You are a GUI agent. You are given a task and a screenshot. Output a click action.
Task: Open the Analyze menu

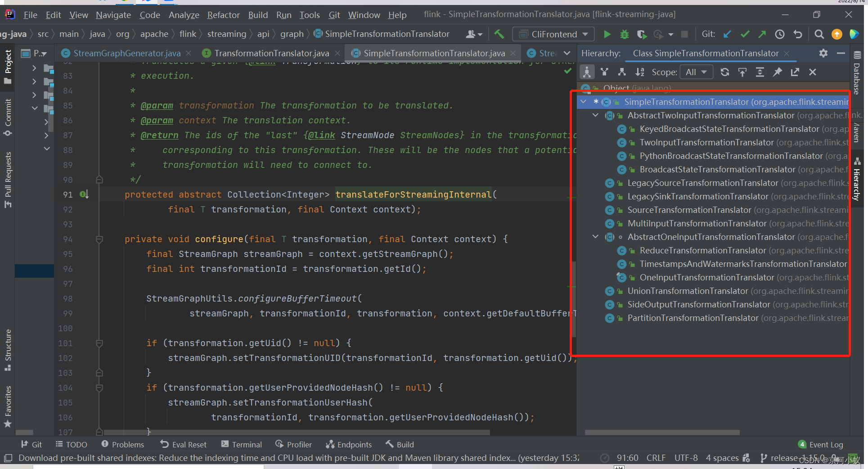click(184, 15)
